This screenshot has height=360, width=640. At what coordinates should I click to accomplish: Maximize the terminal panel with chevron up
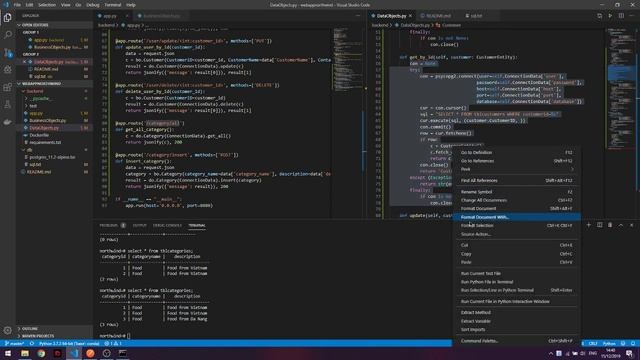pyautogui.click(x=621, y=225)
